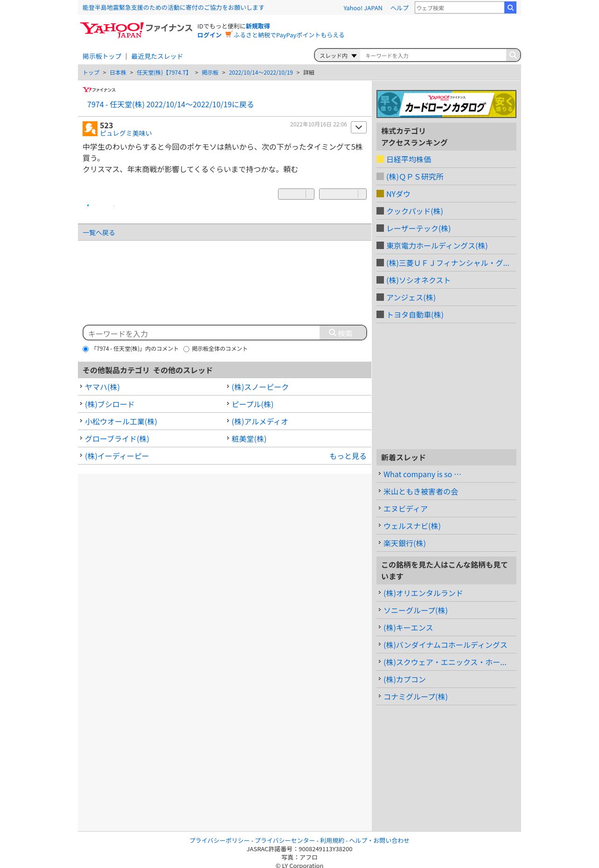599x868 pixels.
Task: Expand the post 523 options chevron
Action: (359, 127)
